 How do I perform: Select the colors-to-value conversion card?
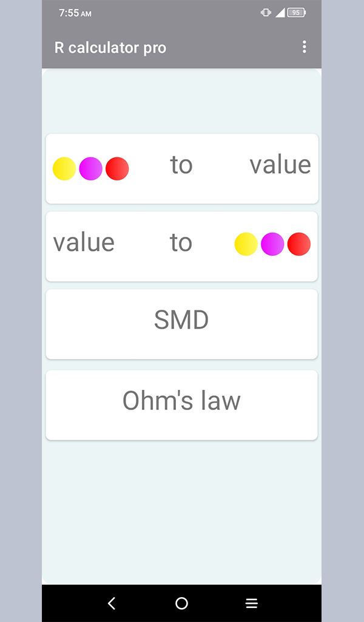(181, 168)
